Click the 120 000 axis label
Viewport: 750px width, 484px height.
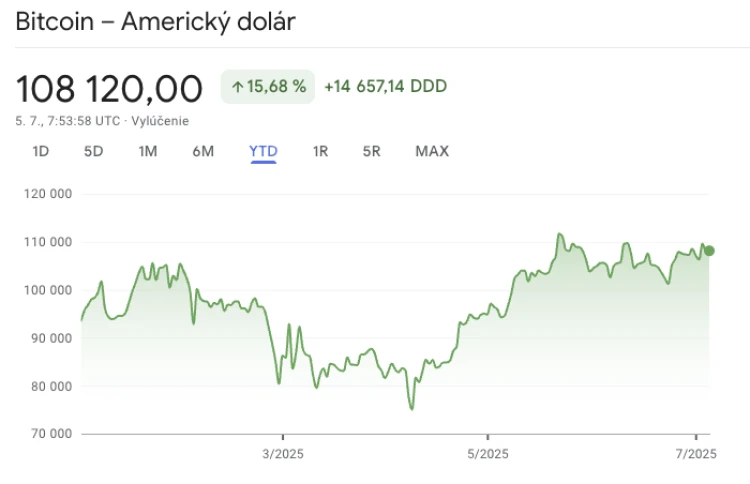[48, 194]
